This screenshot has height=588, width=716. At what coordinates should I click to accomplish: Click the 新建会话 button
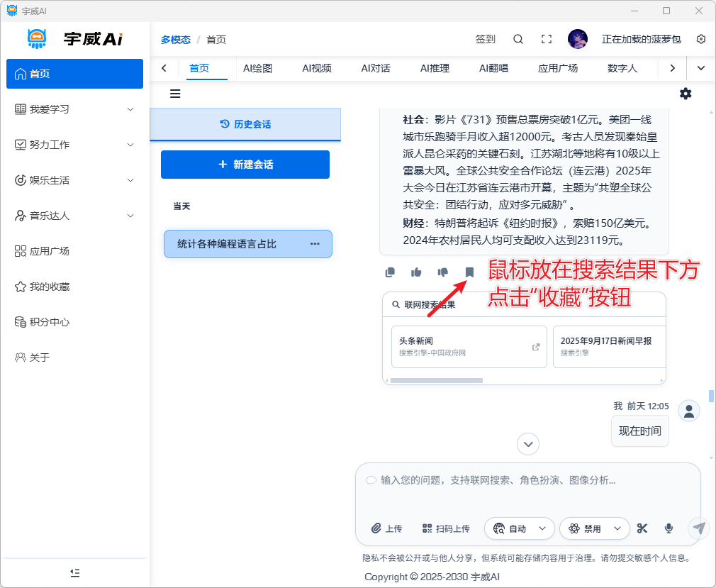(245, 165)
